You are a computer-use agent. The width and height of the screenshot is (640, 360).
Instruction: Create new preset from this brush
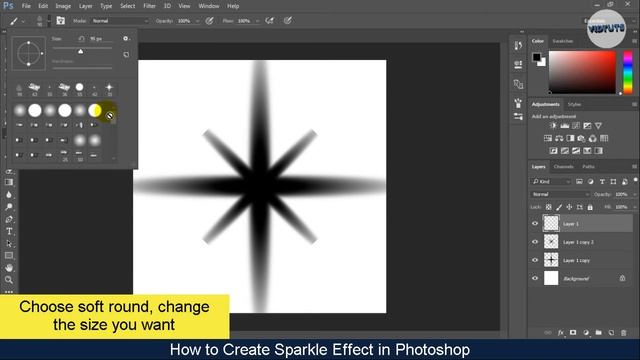[x=126, y=54]
